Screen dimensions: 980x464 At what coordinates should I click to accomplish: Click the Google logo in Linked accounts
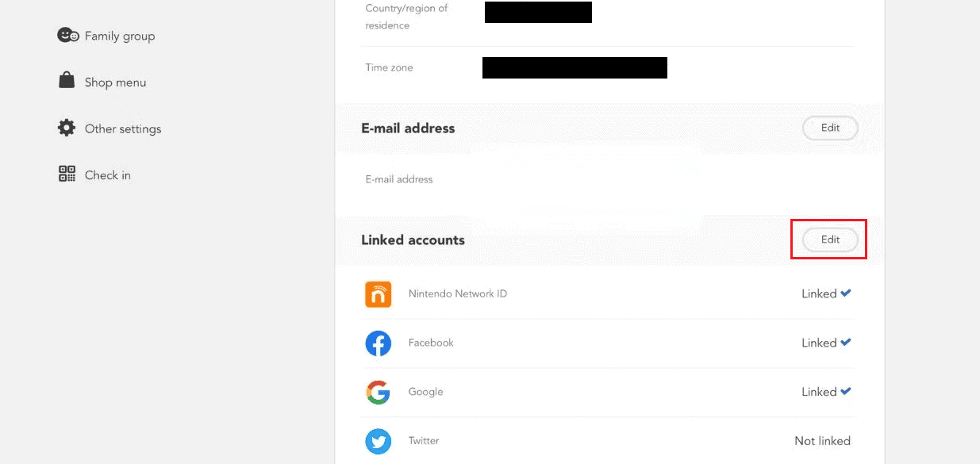[379, 392]
